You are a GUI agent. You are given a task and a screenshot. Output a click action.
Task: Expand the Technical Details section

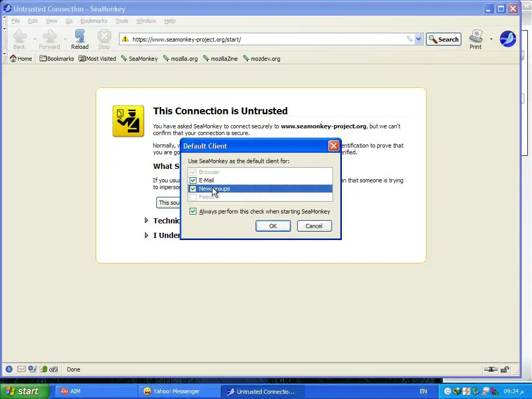point(146,220)
